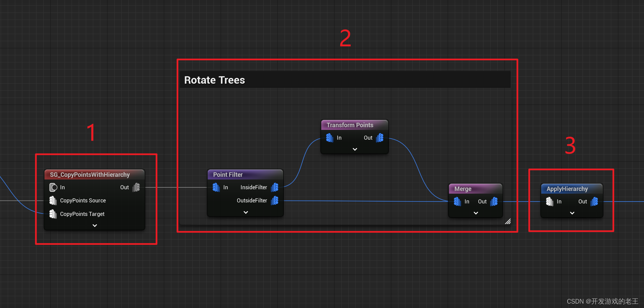
Task: Select the Point Filter node title
Action: coord(228,175)
